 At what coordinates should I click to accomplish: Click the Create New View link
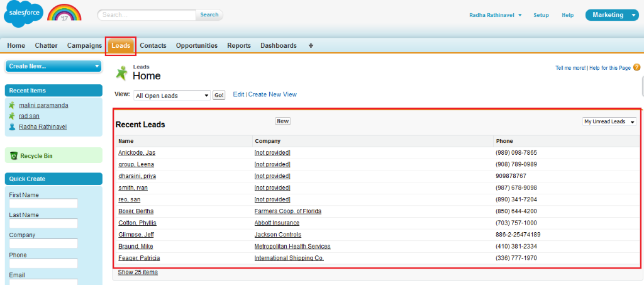click(x=272, y=94)
